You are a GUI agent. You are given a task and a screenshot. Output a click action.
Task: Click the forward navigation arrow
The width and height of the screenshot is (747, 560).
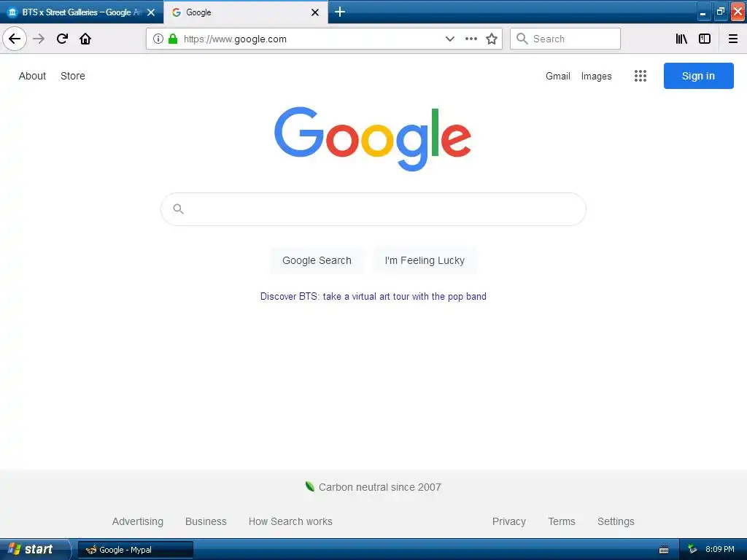39,39
